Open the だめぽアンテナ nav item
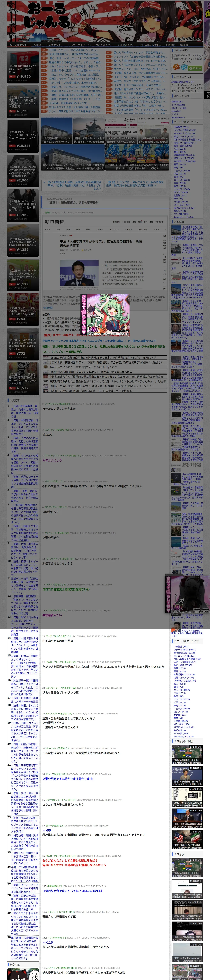 tap(54, 45)
